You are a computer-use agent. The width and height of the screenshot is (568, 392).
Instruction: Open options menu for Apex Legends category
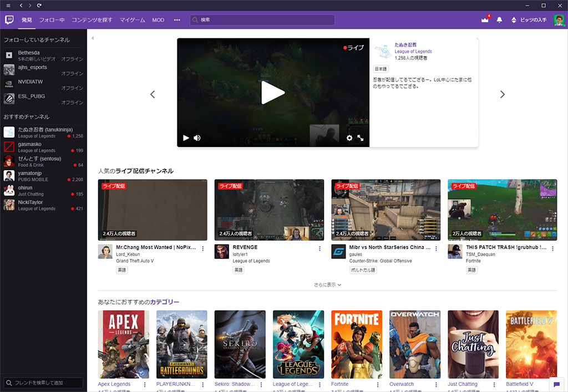tap(145, 384)
